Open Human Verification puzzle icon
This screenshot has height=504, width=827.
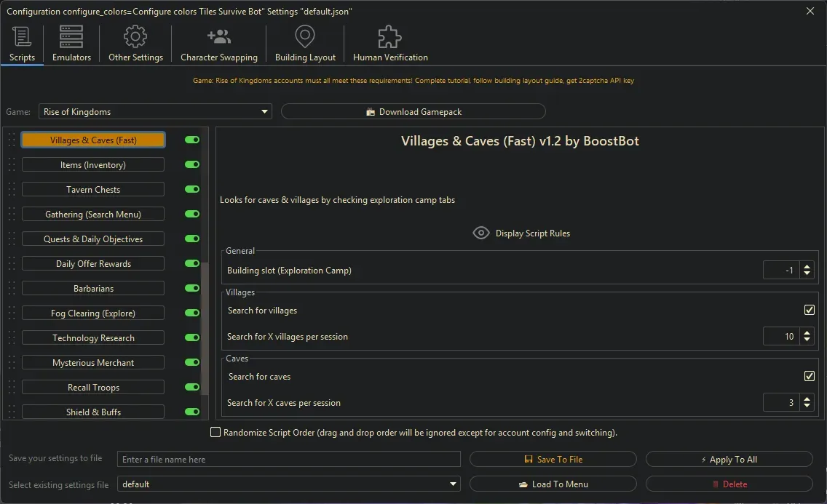click(389, 36)
